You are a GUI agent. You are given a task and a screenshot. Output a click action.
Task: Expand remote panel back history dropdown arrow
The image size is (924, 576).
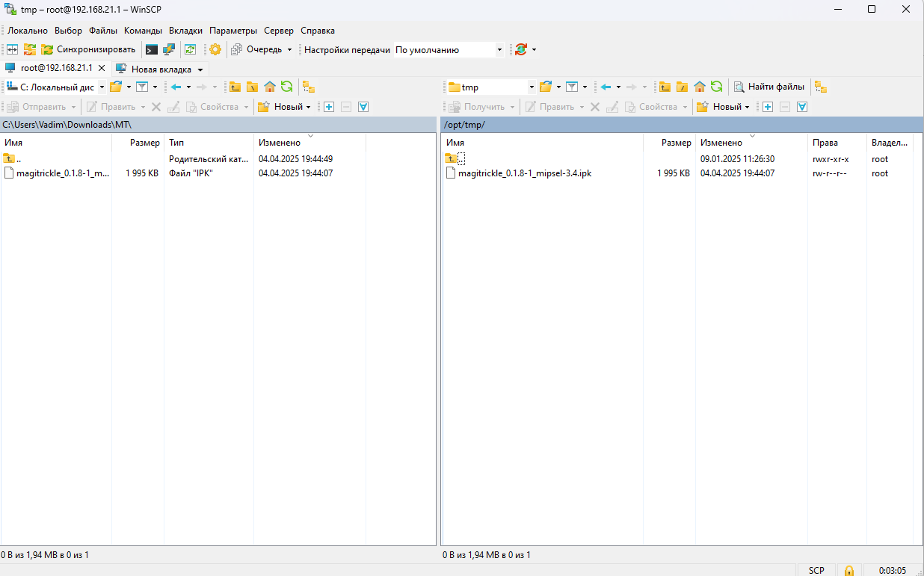click(x=618, y=87)
